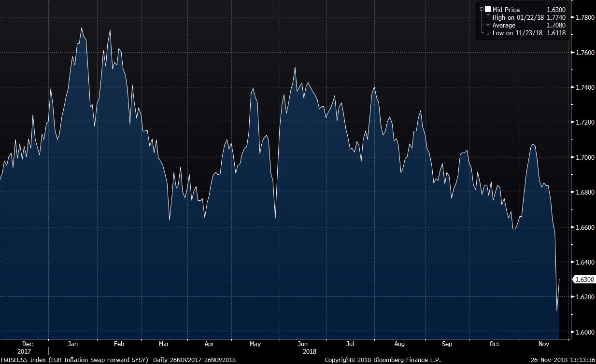This screenshot has width=596, height=364.
Task: Click the Apr month label on x-axis
Action: [209, 344]
